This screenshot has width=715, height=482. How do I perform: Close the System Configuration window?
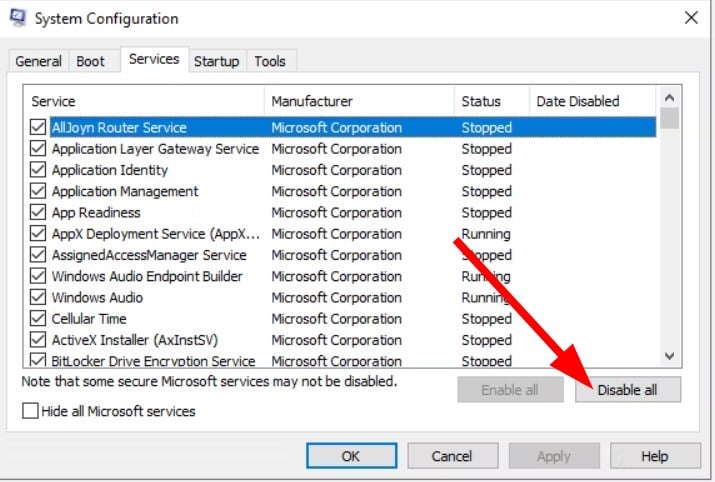(x=690, y=18)
